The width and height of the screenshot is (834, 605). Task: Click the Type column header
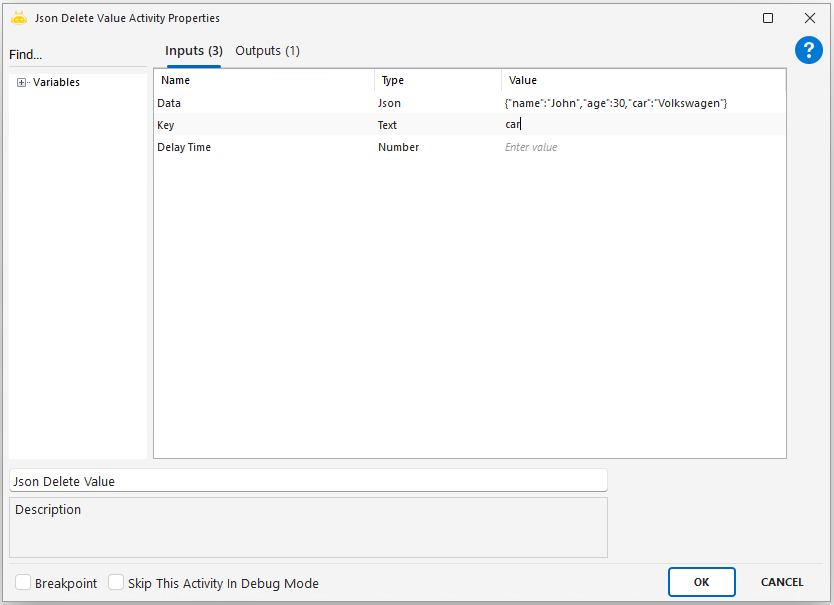pos(438,80)
